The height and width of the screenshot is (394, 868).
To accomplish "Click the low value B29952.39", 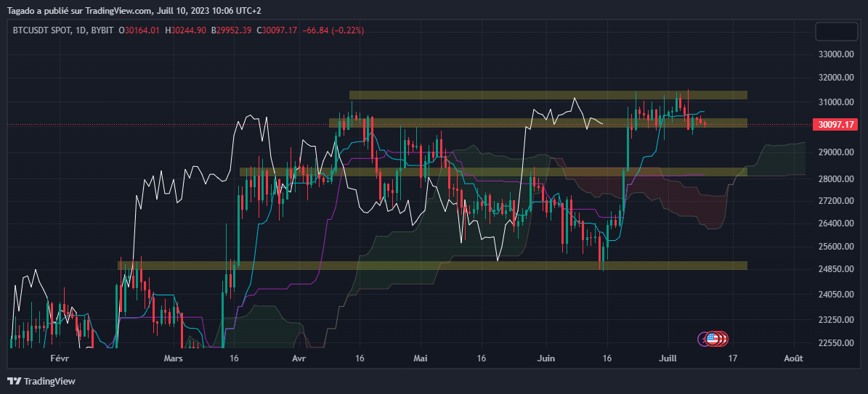I will point(232,30).
